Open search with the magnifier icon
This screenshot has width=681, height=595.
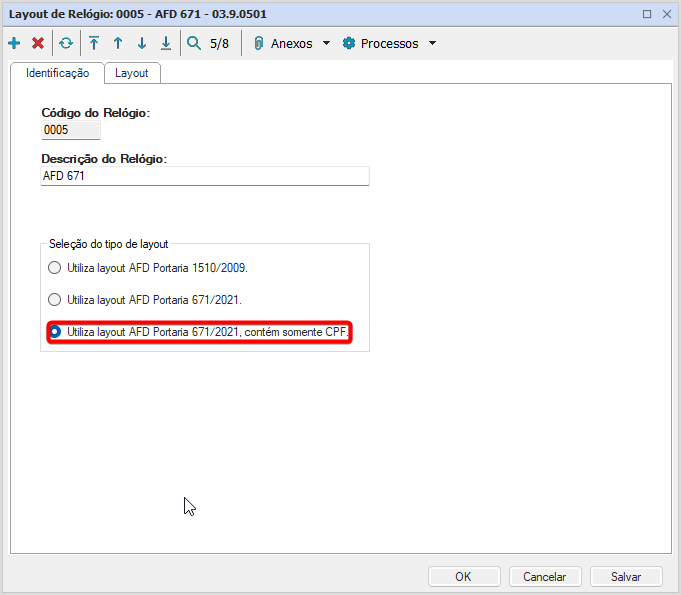click(194, 43)
